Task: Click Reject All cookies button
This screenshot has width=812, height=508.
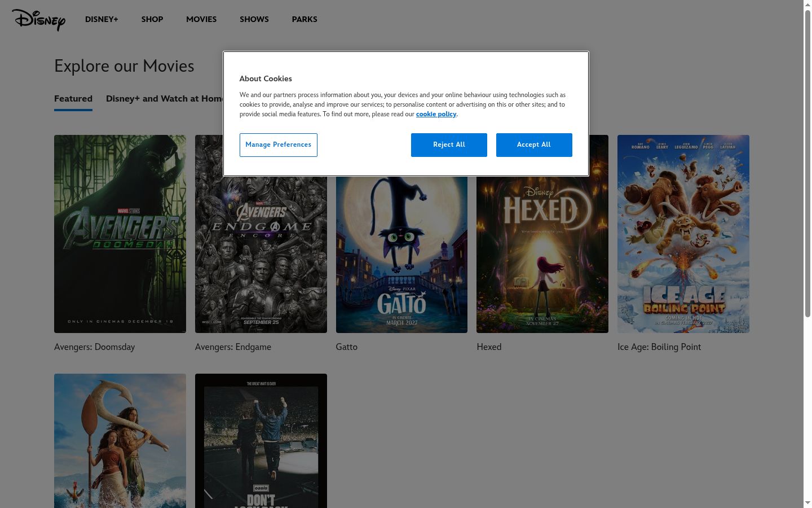Action: 449,145
